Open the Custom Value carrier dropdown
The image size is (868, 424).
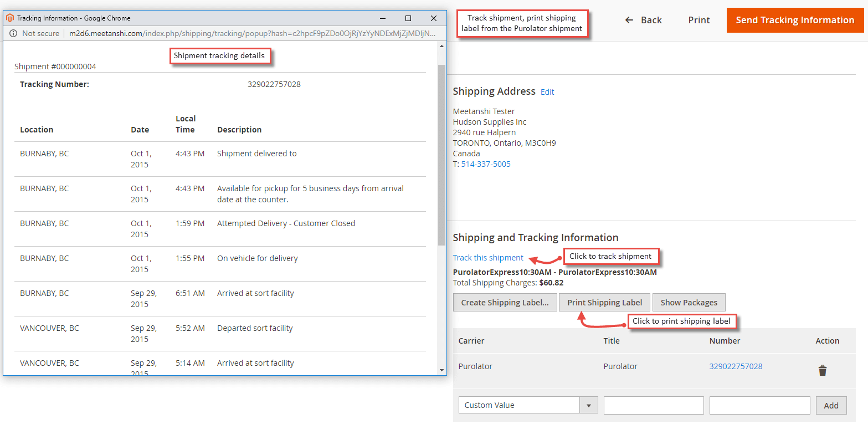point(528,405)
